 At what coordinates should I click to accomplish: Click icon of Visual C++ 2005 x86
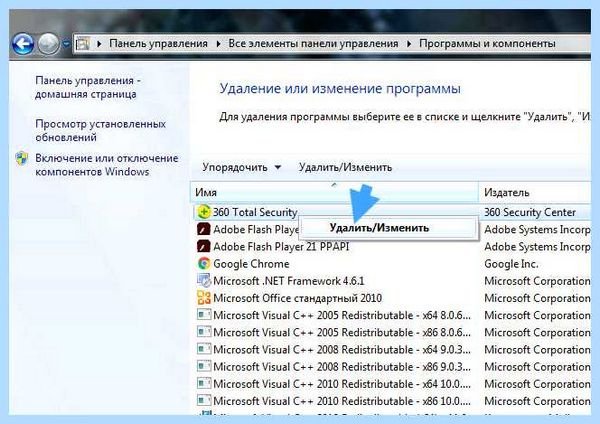204,332
